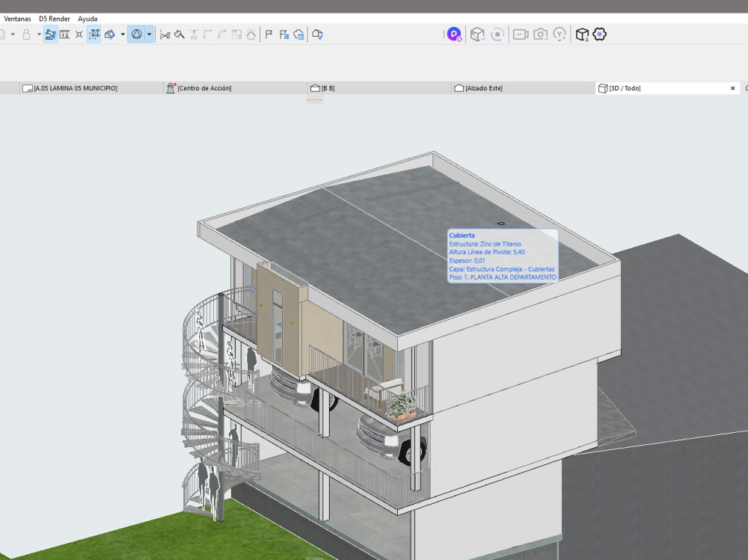
Task: Click the padlock lock icon
Action: 27,34
